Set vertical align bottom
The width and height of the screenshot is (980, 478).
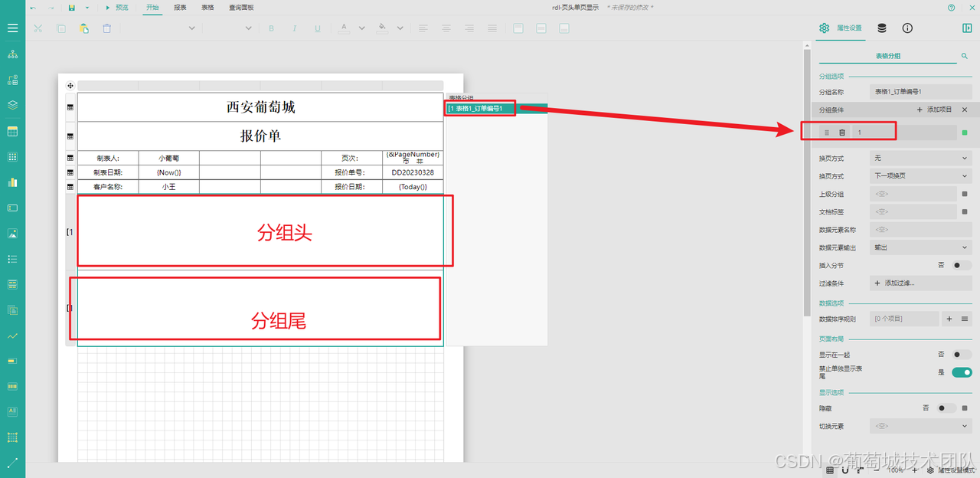point(564,28)
